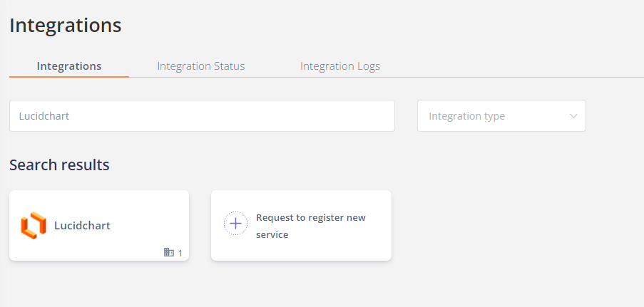
Task: Select the Integrations tab
Action: [x=69, y=66]
